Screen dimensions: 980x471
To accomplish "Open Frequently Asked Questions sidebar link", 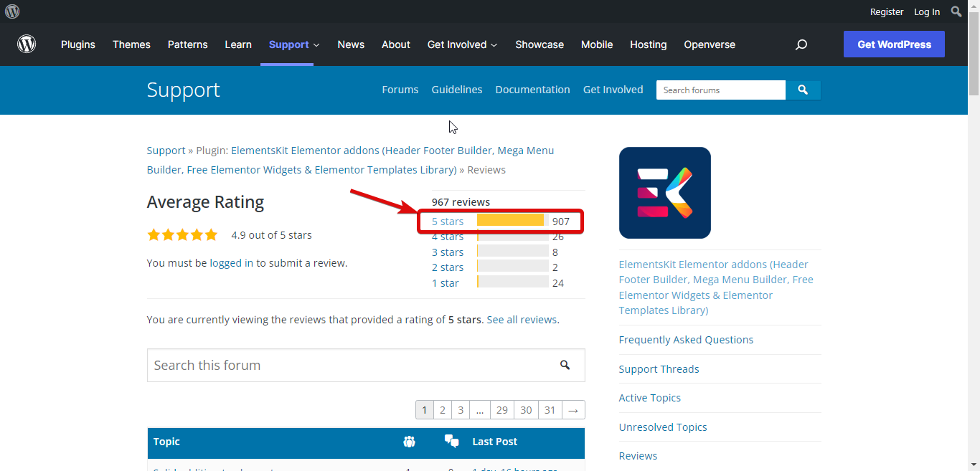I will pos(686,340).
